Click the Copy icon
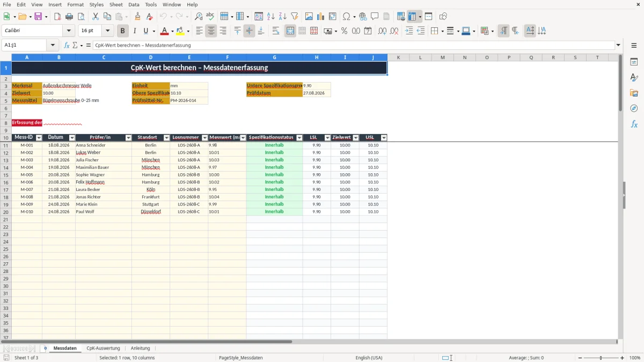 click(x=107, y=17)
